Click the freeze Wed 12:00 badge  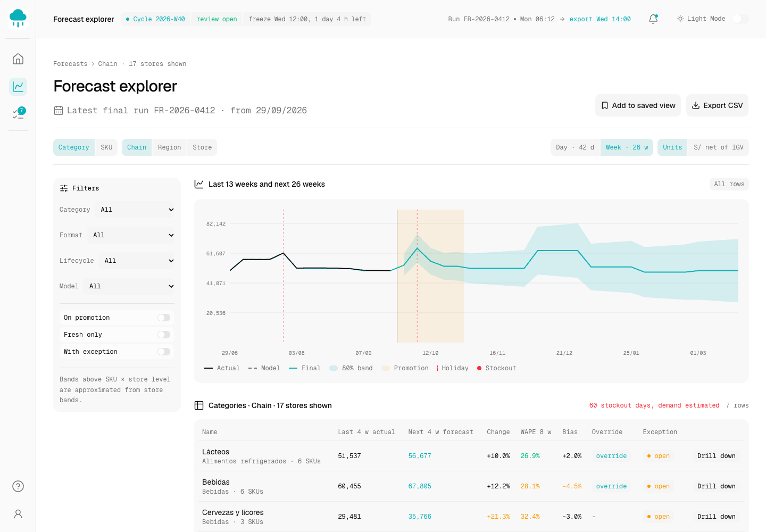pos(307,19)
